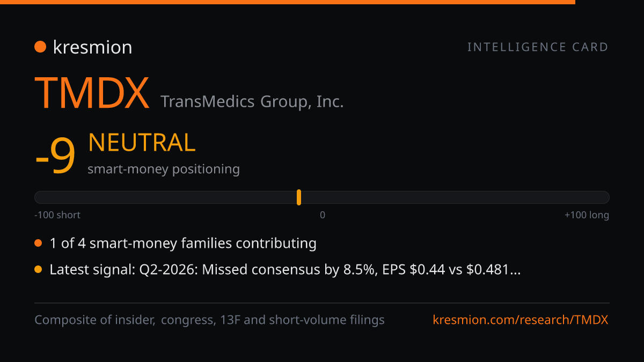The width and height of the screenshot is (644, 362).
Task: Click orange bullet beside families contributing
Action: coord(38,243)
